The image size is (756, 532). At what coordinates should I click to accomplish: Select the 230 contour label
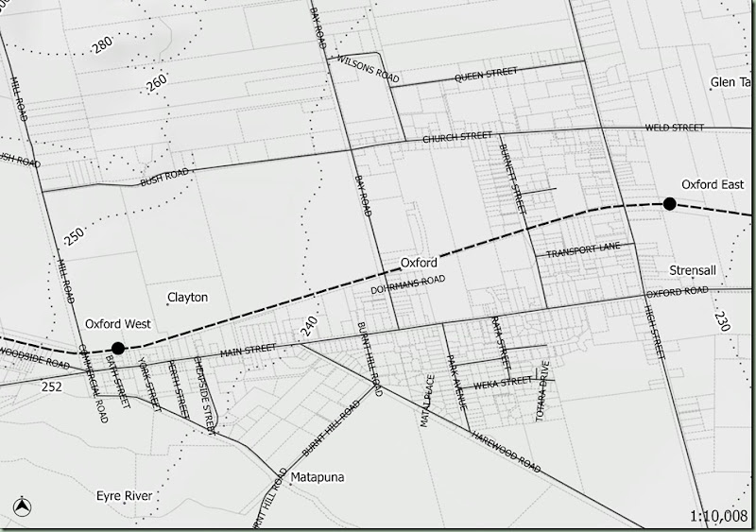coord(722,321)
